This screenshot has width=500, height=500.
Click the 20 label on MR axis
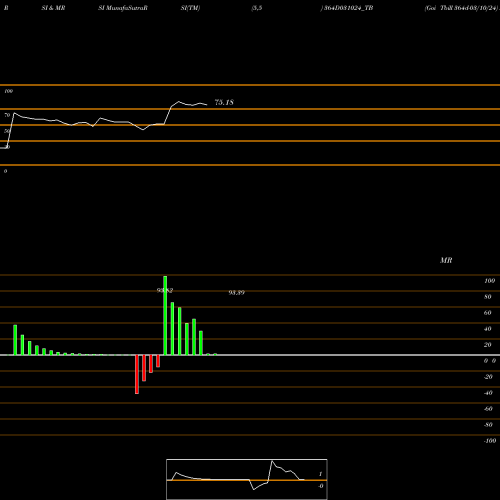click(x=487, y=345)
